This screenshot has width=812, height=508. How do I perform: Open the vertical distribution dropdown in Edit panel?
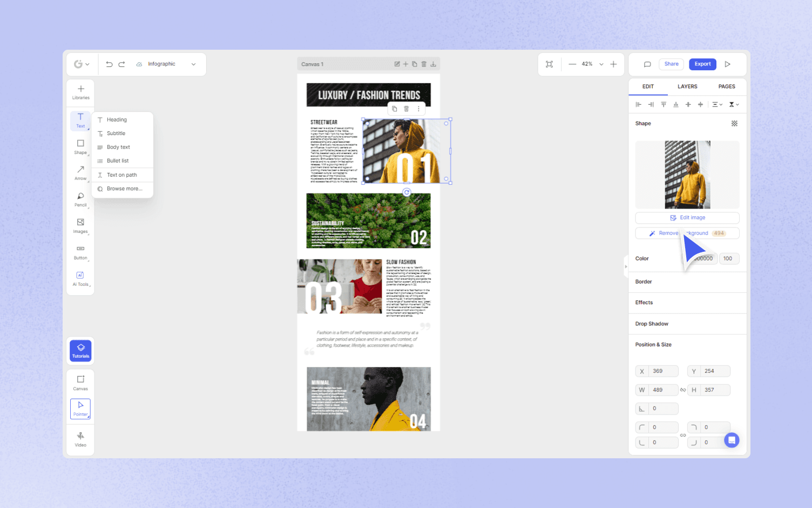point(733,104)
